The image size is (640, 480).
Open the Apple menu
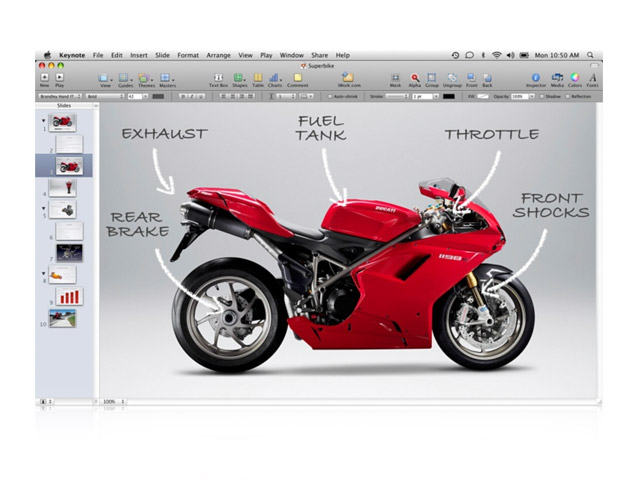47,55
